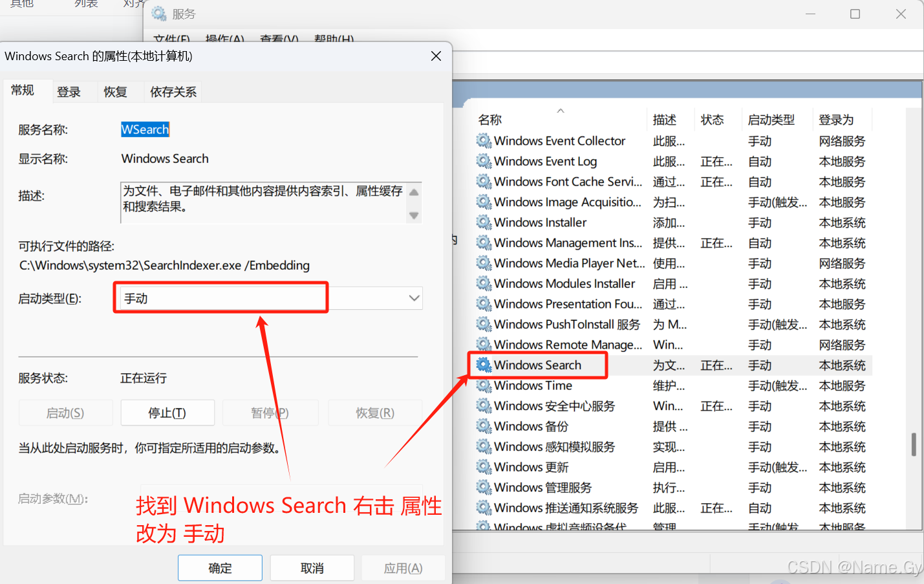Select Windows Installer service name text
Image resolution: width=924 pixels, height=584 pixels.
click(x=541, y=222)
